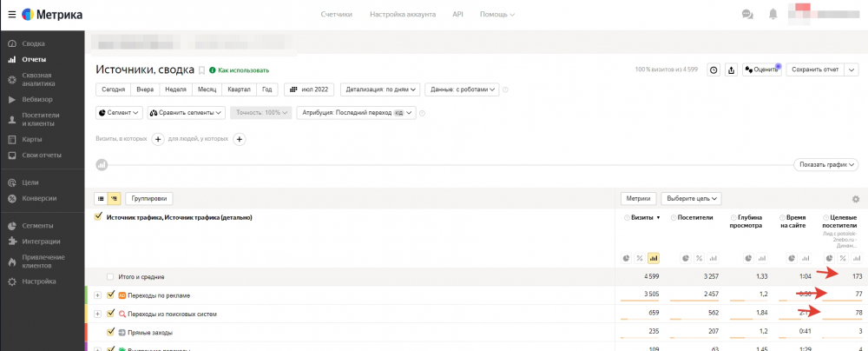The height and width of the screenshot is (351, 868).
Task: Open Сквозная аналитика in the sidebar
Action: (x=38, y=79)
